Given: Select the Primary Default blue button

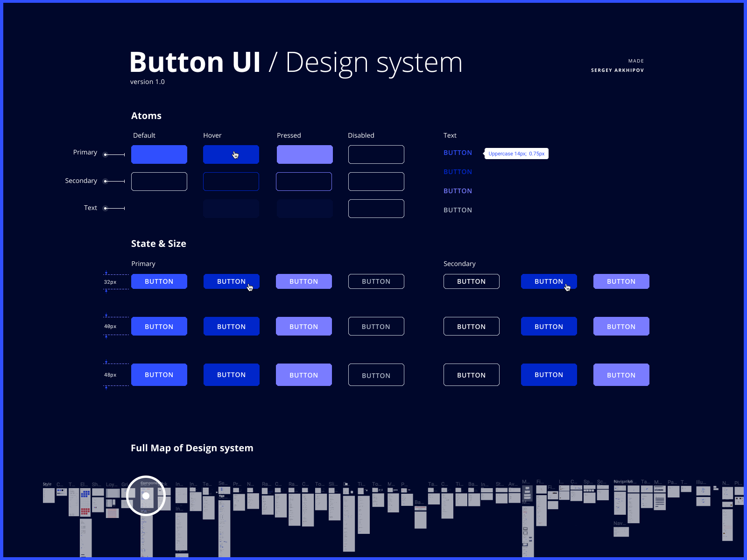Looking at the screenshot, I should pyautogui.click(x=159, y=154).
